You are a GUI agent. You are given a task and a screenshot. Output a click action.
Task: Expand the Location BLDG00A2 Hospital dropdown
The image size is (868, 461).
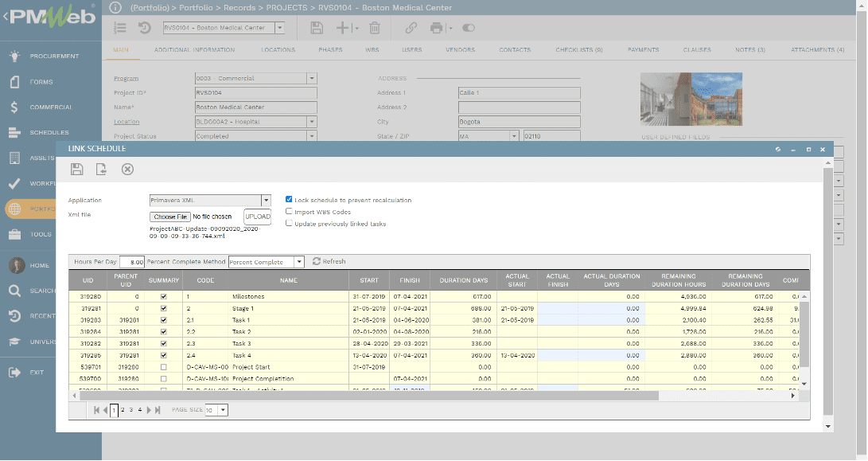[312, 121]
